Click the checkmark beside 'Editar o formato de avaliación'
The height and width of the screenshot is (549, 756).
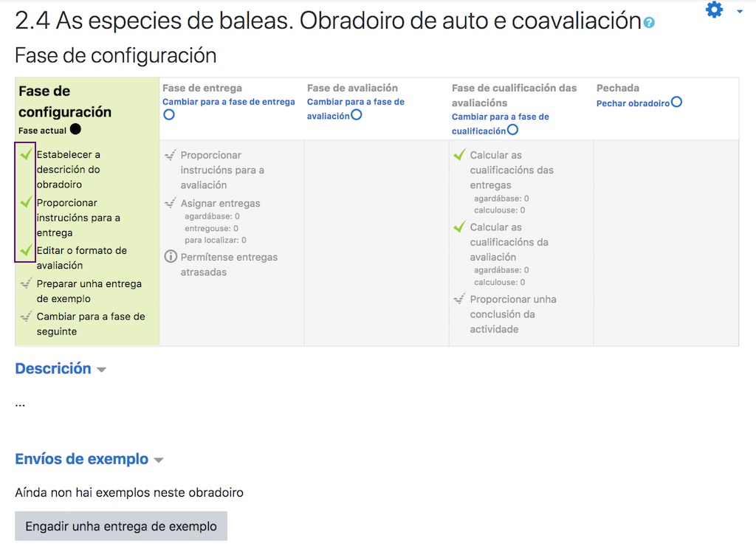point(27,250)
